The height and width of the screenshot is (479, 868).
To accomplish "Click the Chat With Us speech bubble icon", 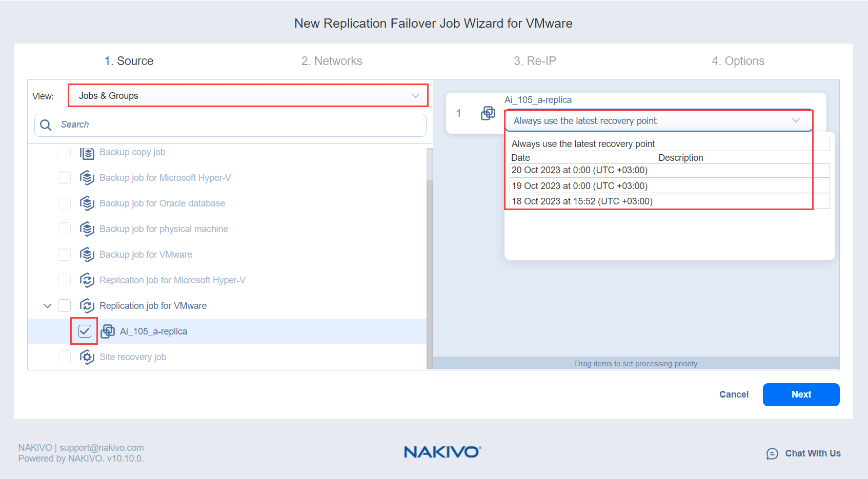I will point(772,453).
